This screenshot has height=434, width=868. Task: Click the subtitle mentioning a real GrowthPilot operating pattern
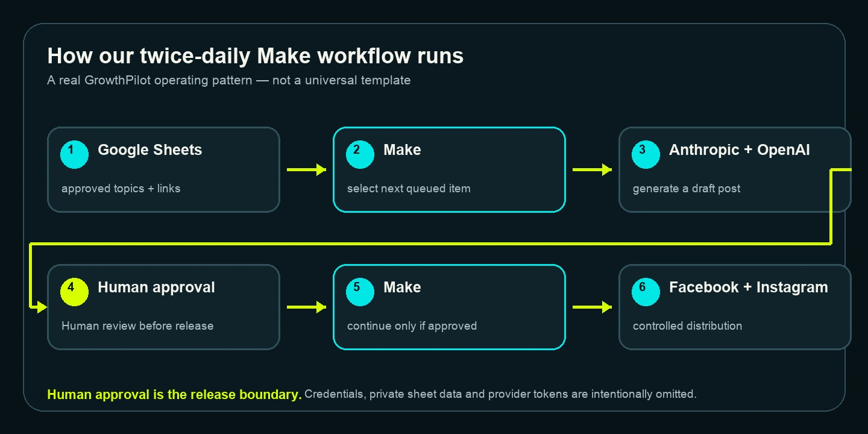[x=229, y=80]
